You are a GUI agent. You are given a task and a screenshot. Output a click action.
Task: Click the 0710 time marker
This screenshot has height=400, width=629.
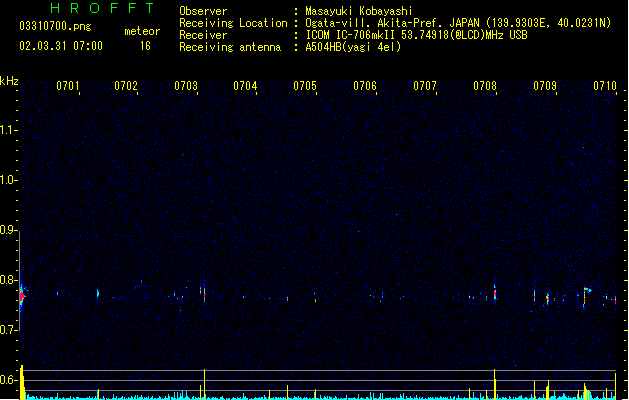(605, 86)
